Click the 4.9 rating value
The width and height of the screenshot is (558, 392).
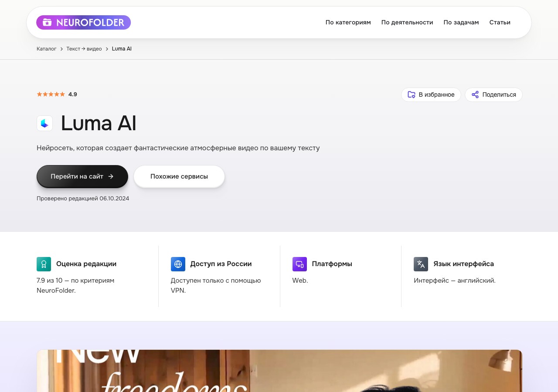[x=73, y=94]
